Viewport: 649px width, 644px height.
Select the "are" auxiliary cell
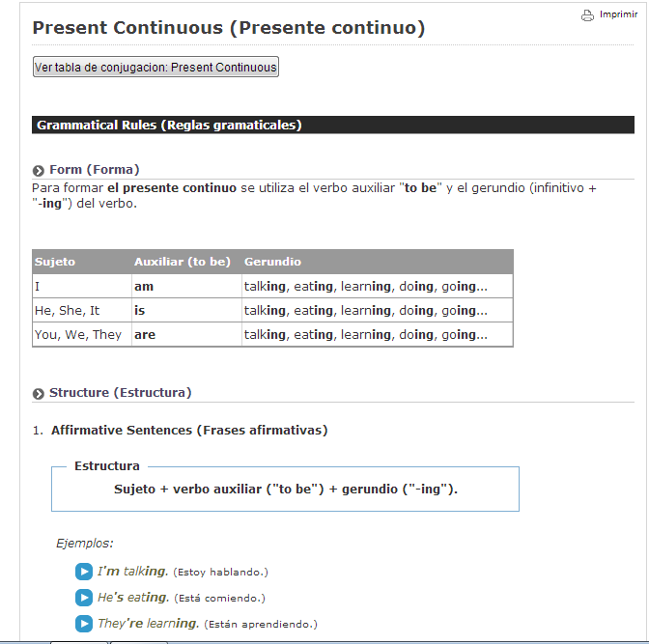click(186, 334)
